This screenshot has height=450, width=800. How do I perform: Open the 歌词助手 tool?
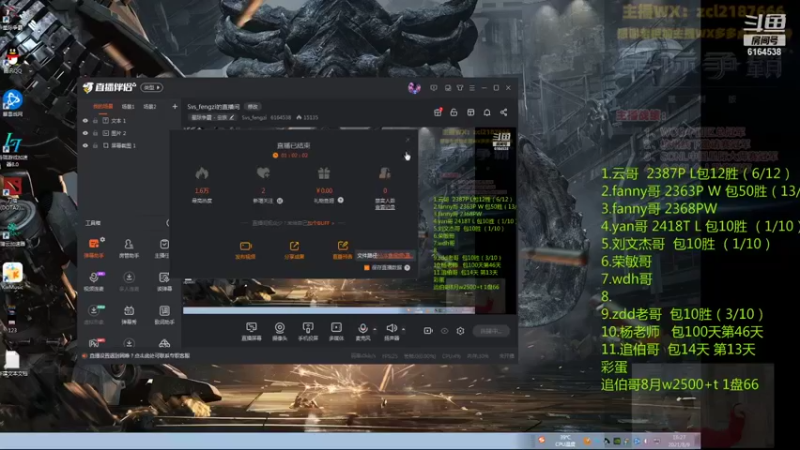[164, 315]
